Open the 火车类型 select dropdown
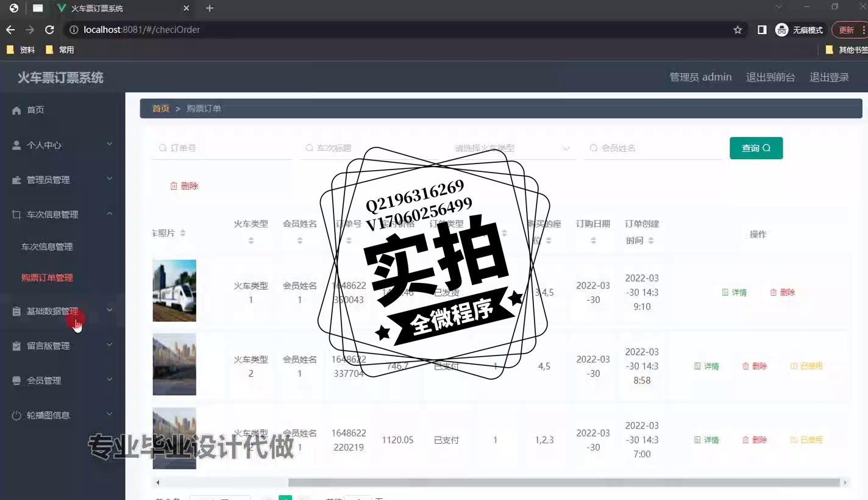Image resolution: width=868 pixels, height=500 pixels. [x=512, y=148]
